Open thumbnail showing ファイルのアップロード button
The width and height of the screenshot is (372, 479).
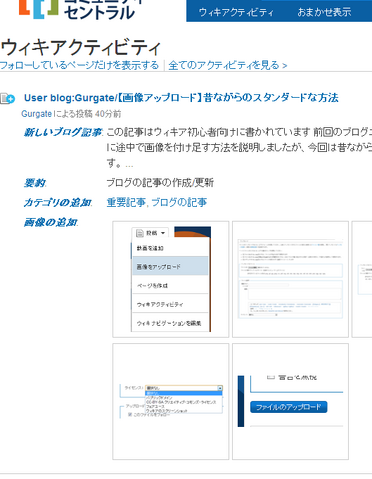(290, 401)
